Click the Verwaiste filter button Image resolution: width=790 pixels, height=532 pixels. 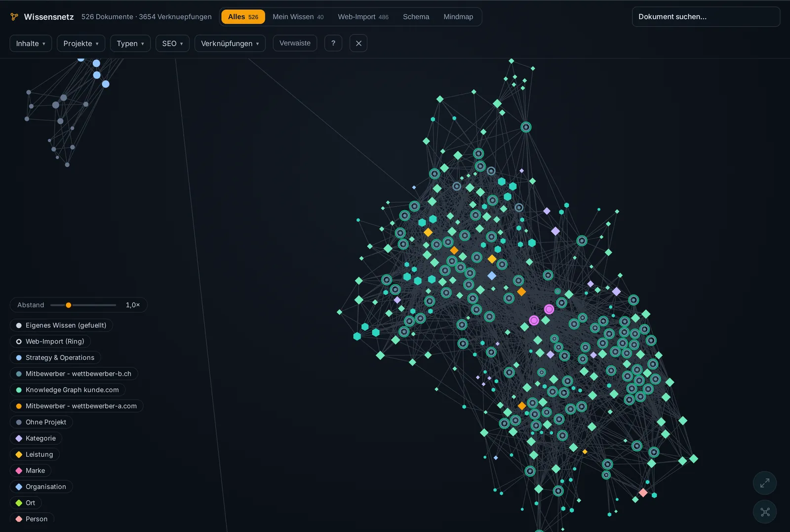point(295,43)
